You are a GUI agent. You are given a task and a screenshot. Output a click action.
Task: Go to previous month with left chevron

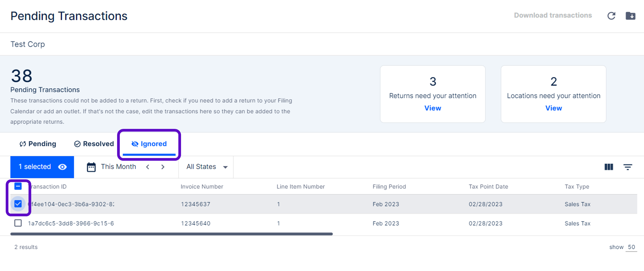point(148,167)
